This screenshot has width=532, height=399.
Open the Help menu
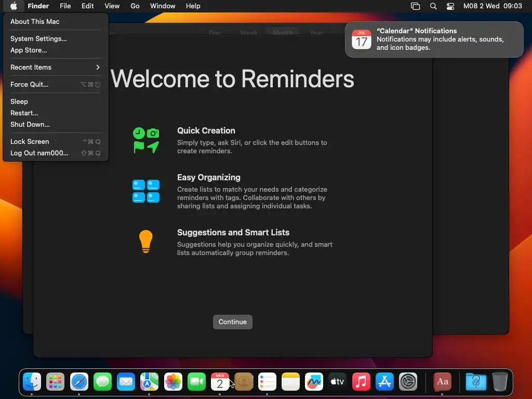[x=193, y=6]
